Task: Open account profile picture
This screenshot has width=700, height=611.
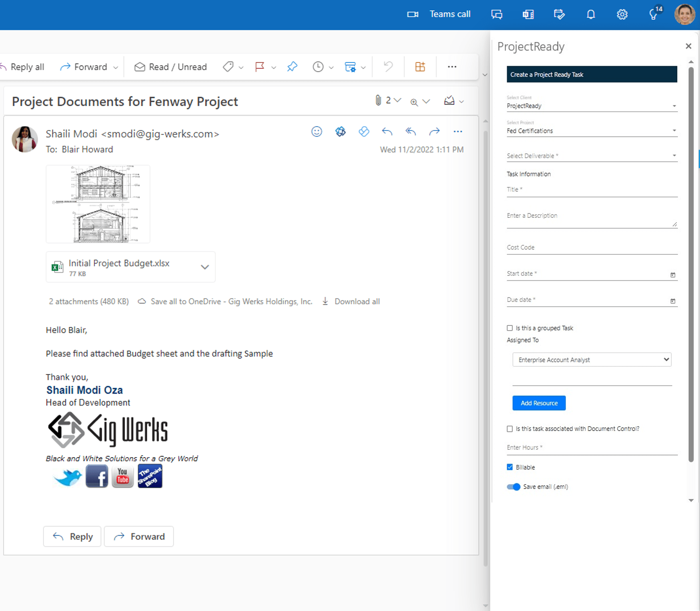Action: pos(684,14)
